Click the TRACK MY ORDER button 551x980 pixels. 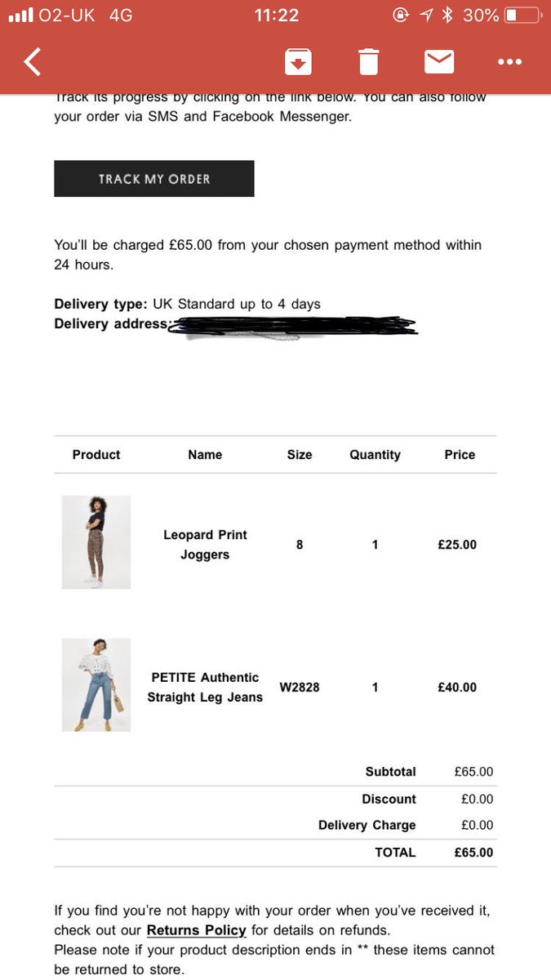coord(154,179)
